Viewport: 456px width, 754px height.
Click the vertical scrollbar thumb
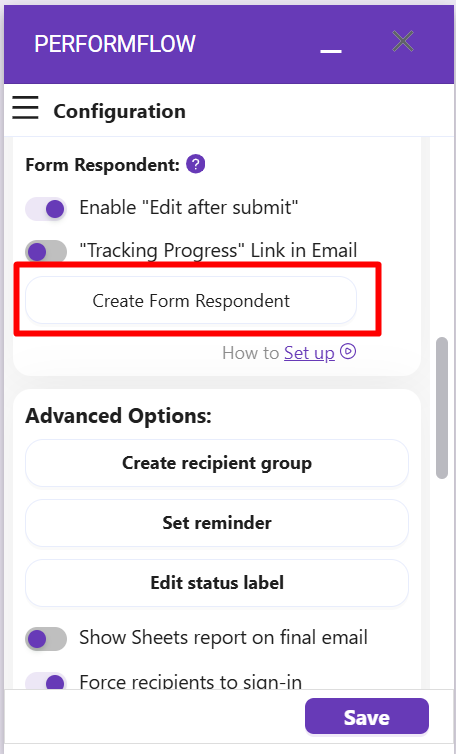[442, 408]
